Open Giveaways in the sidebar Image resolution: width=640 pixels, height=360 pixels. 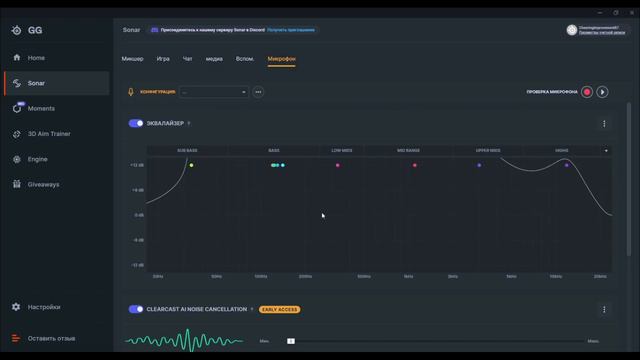[43, 184]
